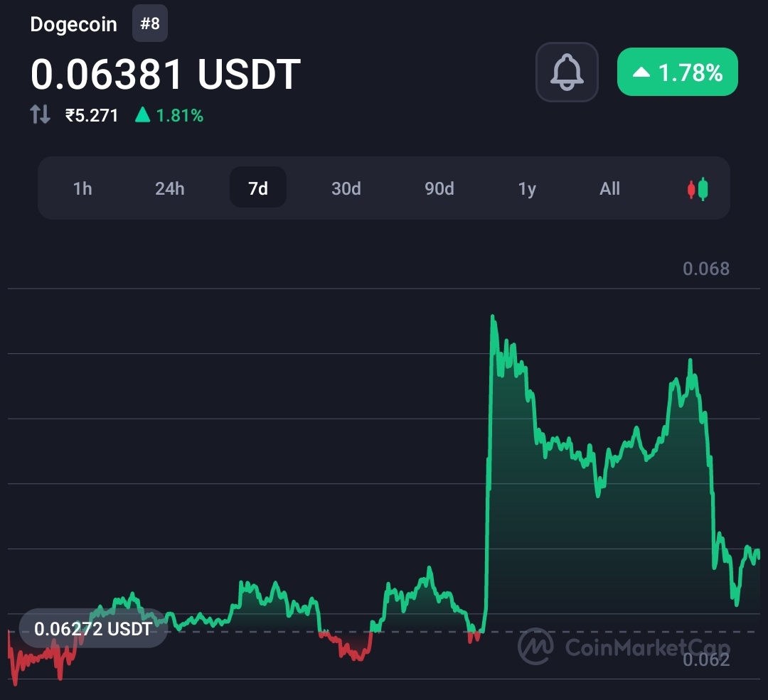This screenshot has height=700, width=768.
Task: Tap the 0.06381 USDT price
Action: (166, 74)
